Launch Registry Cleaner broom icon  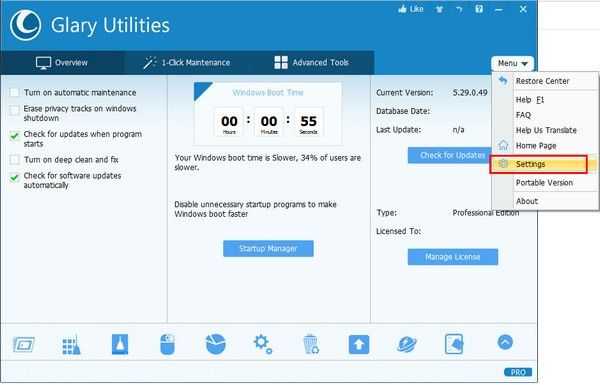coord(72,344)
